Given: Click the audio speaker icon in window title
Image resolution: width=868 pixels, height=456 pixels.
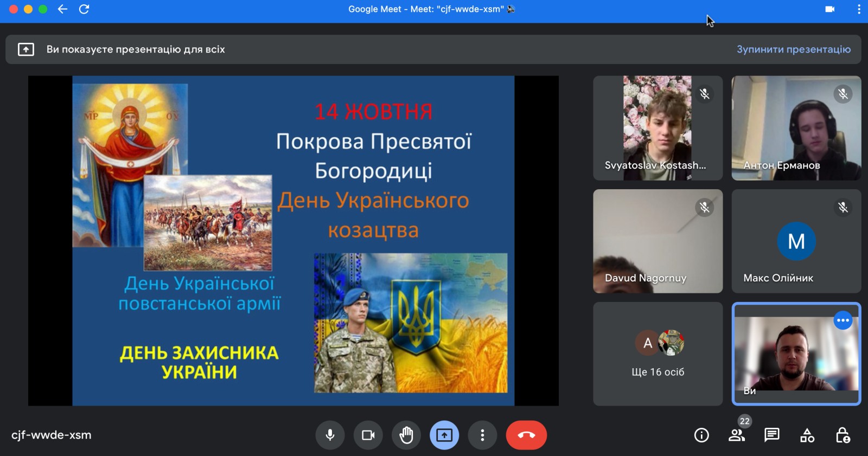Looking at the screenshot, I should coord(511,9).
